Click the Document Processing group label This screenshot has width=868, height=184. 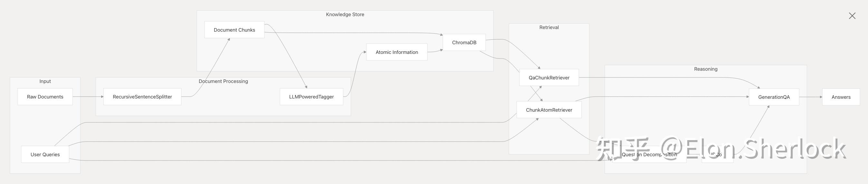pyautogui.click(x=223, y=81)
